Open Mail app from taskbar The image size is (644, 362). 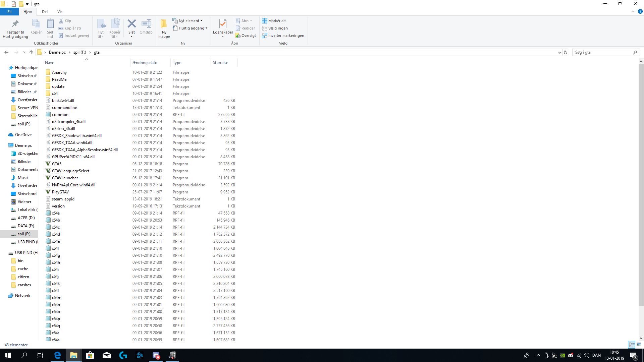[x=107, y=355]
